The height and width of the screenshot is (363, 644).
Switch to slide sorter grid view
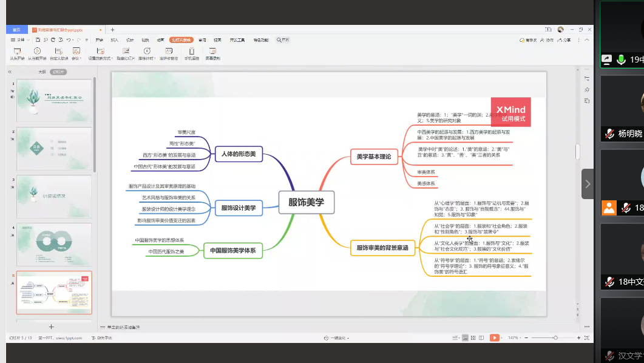[x=473, y=338]
